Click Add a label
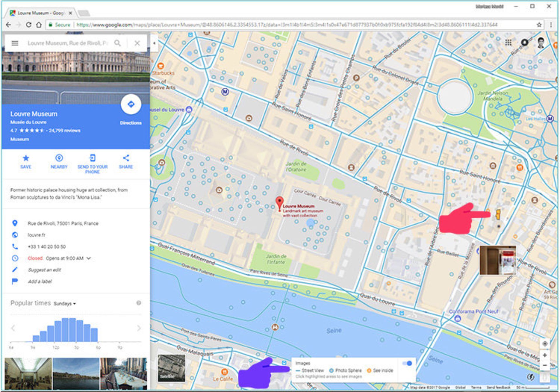560x392 pixels. 40,281
